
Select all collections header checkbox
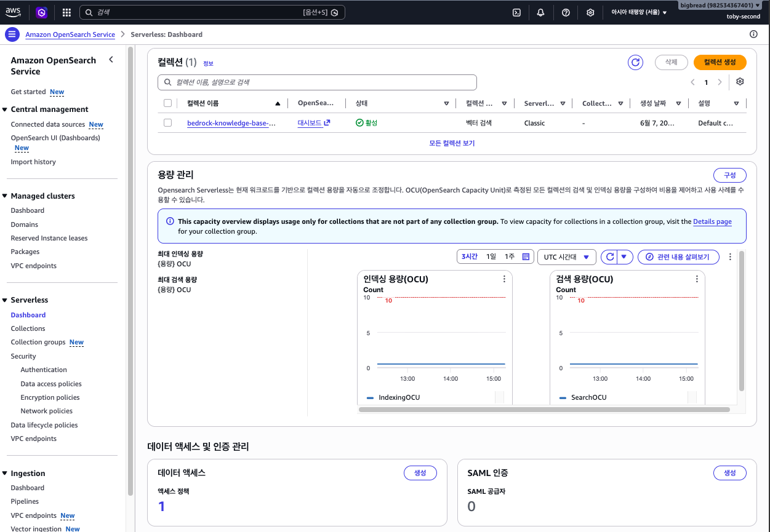(167, 103)
